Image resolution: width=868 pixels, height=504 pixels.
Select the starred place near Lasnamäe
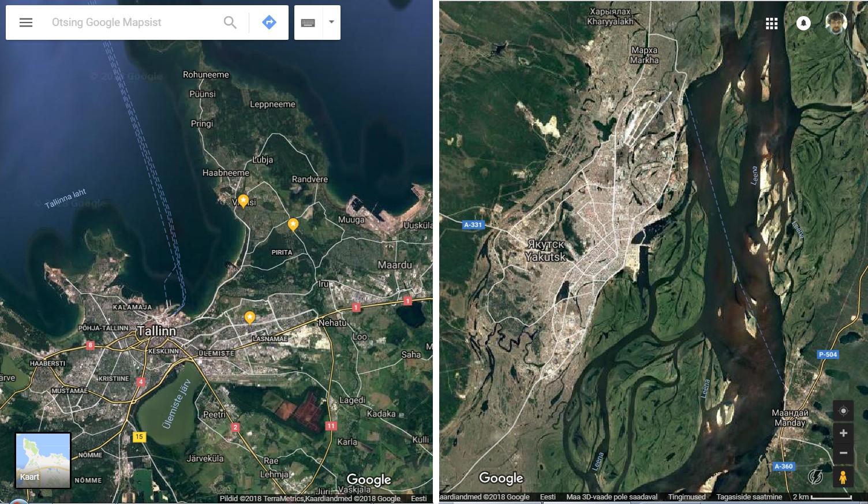click(x=250, y=318)
